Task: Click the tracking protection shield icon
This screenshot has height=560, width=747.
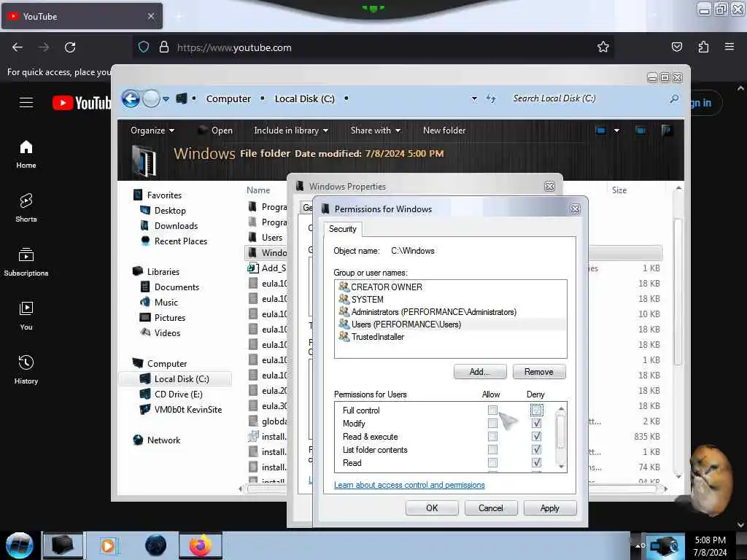Action: click(x=144, y=47)
